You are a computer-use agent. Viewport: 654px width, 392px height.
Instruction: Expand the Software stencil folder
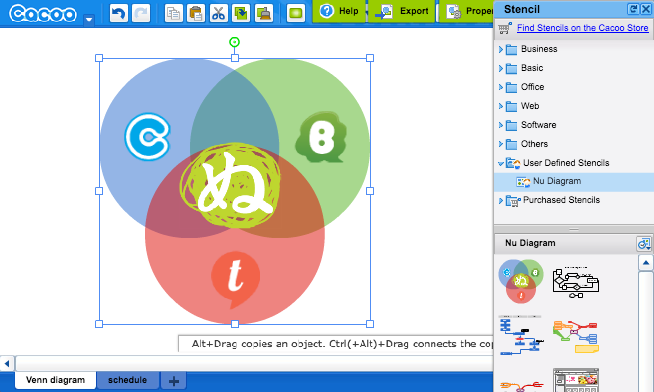[501, 125]
